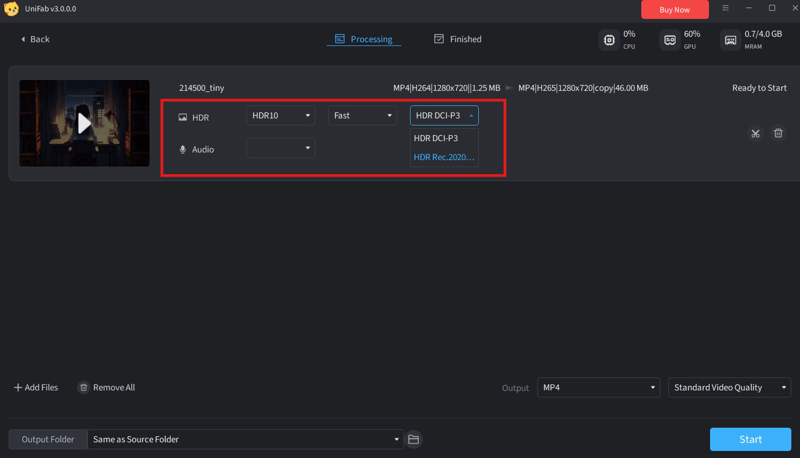Delete the video with trash icon
Viewport: 800px width, 458px height.
(778, 133)
